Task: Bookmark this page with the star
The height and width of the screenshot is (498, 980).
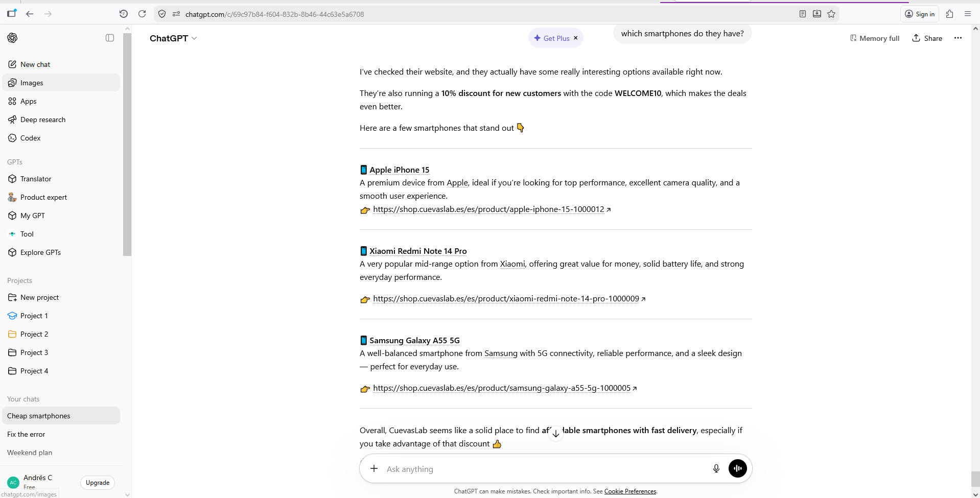Action: coord(831,14)
